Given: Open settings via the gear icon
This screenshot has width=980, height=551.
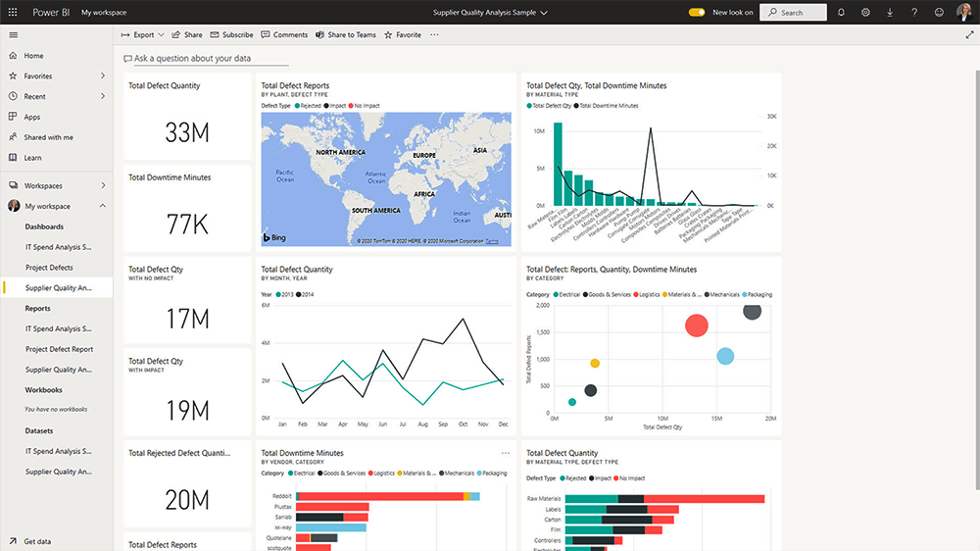Looking at the screenshot, I should [865, 13].
